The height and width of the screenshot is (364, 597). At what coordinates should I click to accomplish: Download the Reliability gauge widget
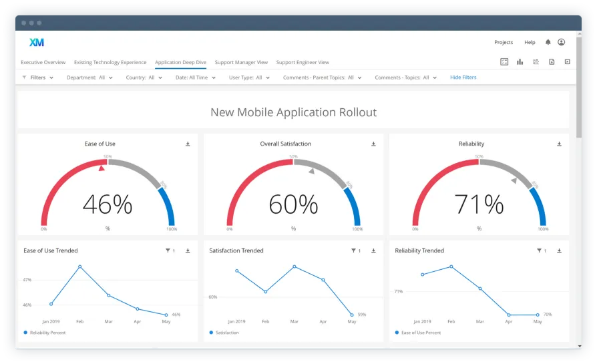point(559,144)
